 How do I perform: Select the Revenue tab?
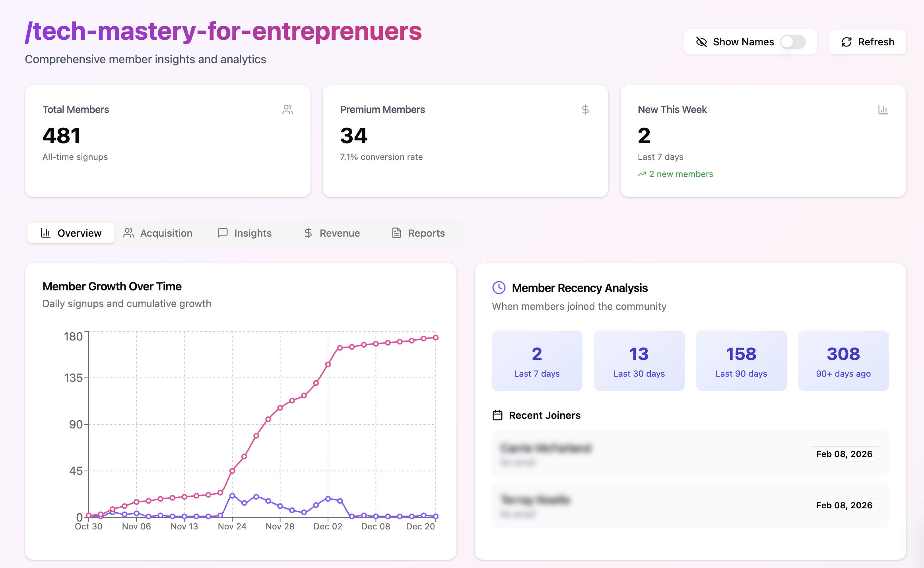tap(332, 233)
